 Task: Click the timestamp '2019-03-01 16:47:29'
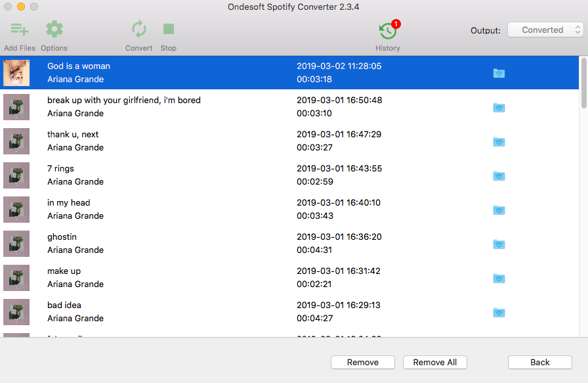click(339, 135)
